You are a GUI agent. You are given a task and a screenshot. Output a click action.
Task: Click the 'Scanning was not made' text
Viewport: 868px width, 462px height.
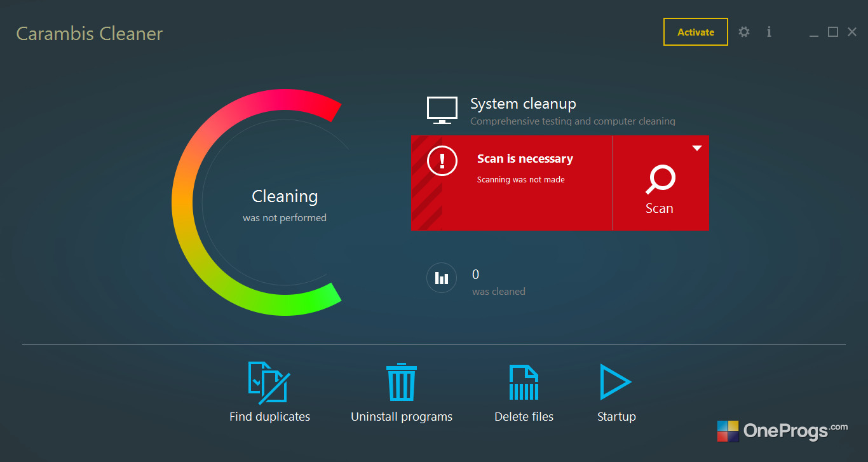pos(521,180)
